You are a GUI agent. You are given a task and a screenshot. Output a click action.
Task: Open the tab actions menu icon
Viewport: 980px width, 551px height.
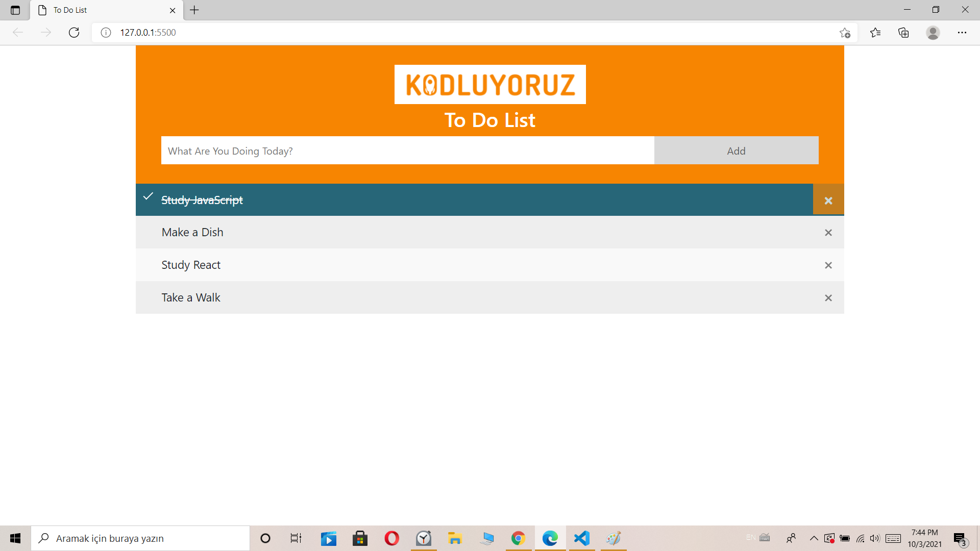[15, 10]
